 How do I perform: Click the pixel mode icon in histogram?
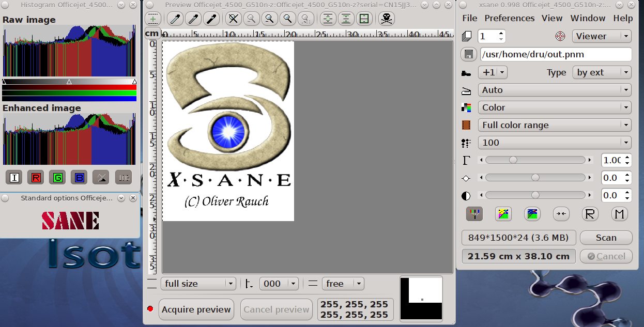(x=101, y=177)
